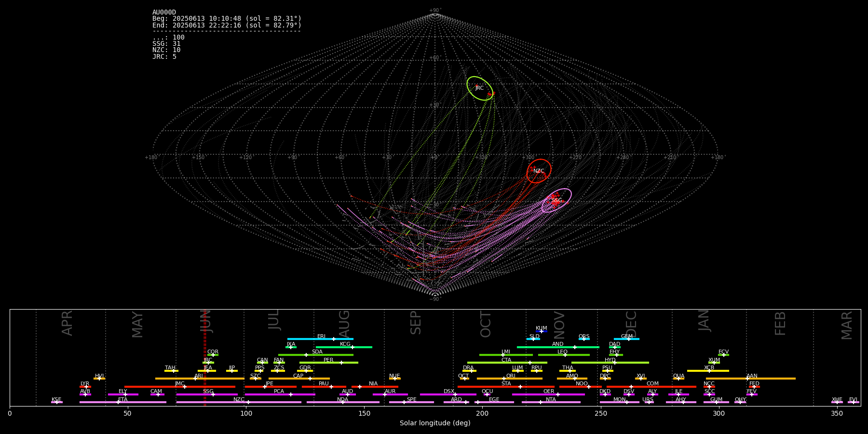Screen dimensions: 868x434
Task: Select the DRA shower label in timeline
Action: pyautogui.click(x=469, y=368)
